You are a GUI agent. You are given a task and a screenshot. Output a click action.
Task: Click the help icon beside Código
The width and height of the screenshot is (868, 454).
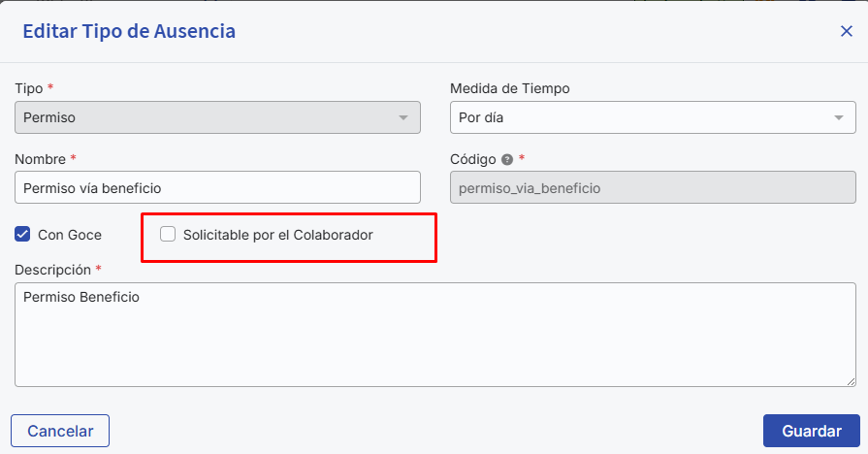(x=506, y=159)
